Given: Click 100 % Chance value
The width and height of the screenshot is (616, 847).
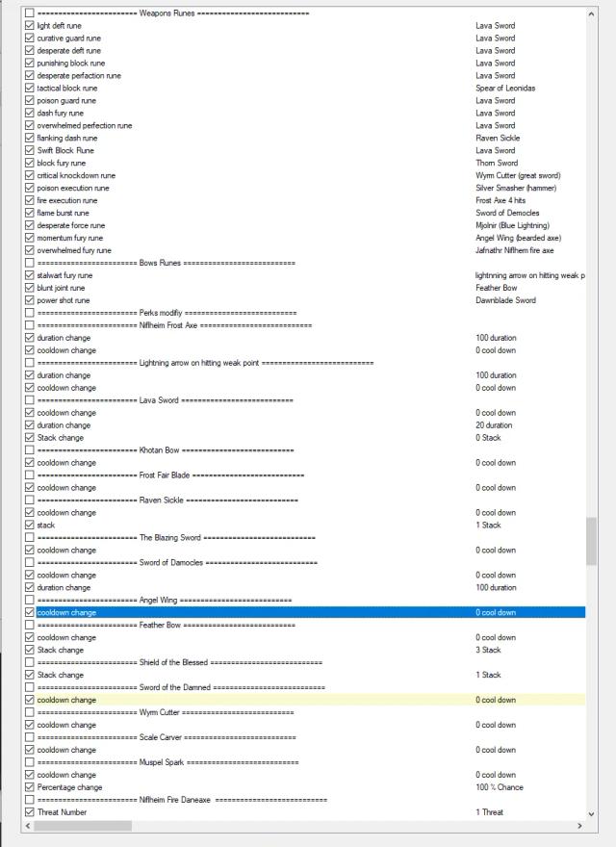Looking at the screenshot, I should [x=500, y=787].
